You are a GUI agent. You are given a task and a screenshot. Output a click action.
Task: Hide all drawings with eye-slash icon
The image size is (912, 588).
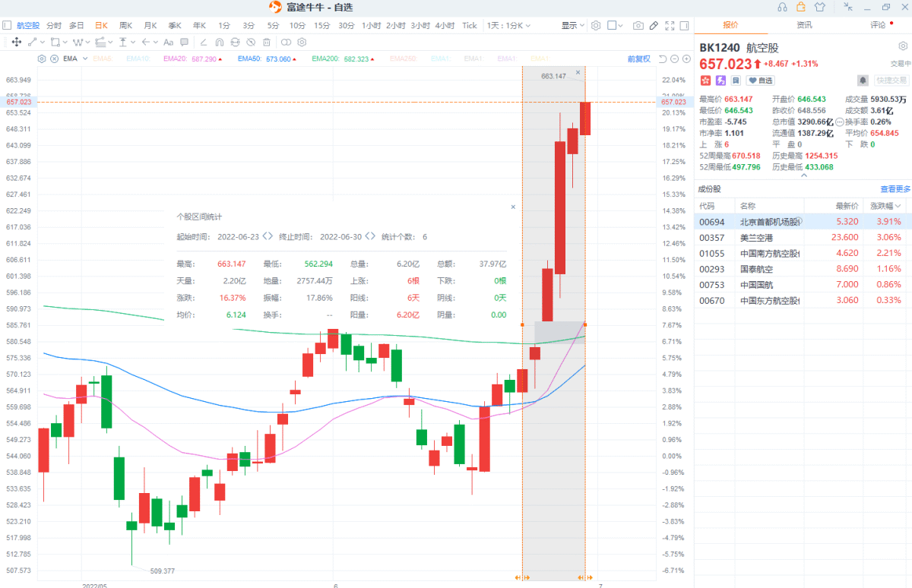click(x=251, y=42)
